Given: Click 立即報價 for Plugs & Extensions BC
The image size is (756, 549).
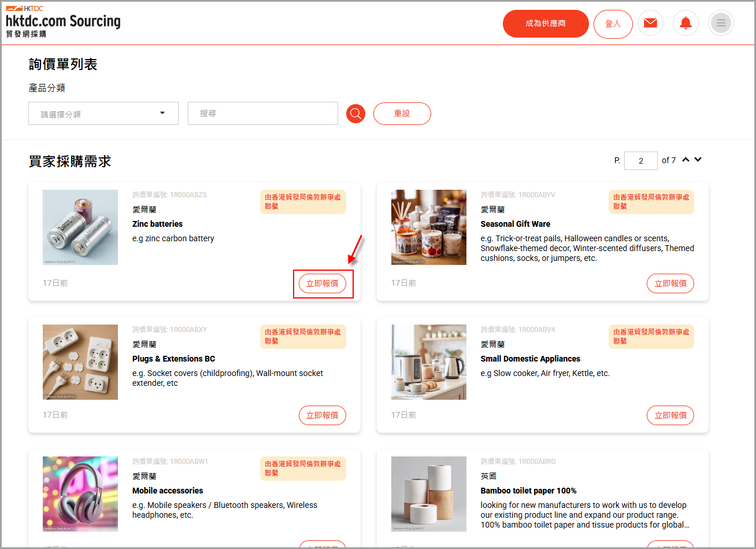Looking at the screenshot, I should tap(323, 415).
